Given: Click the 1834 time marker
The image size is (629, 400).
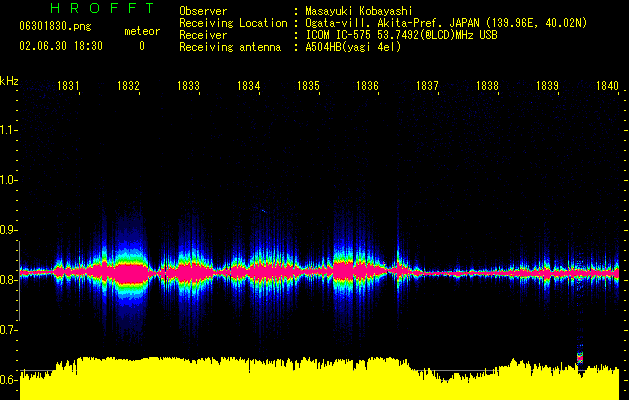Looking at the screenshot, I should (x=248, y=86).
